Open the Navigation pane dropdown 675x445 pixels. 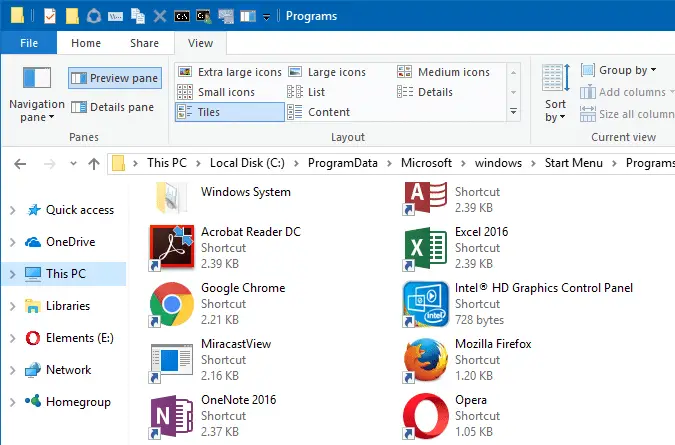37,95
